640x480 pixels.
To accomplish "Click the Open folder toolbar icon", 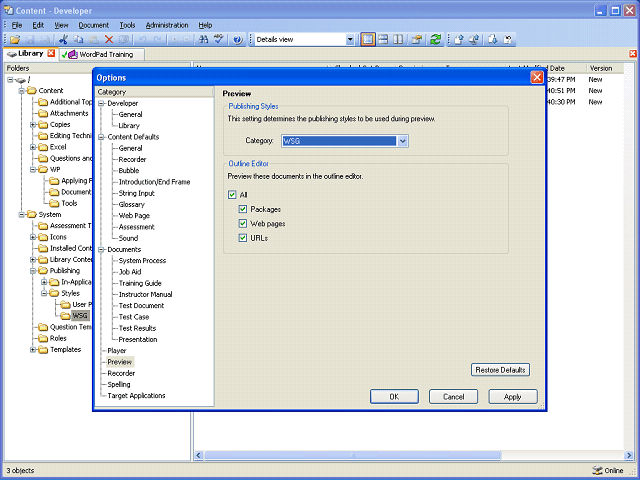I will (15, 40).
